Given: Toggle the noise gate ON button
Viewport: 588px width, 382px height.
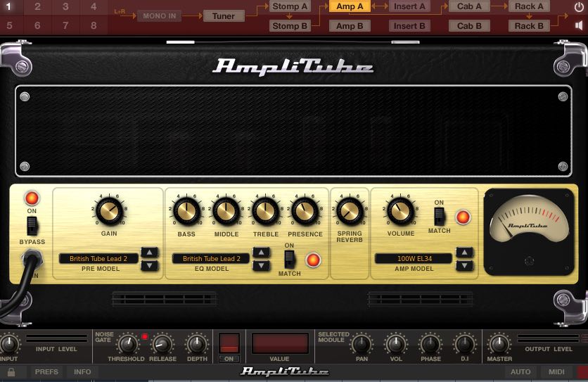Looking at the screenshot, I should (229, 345).
